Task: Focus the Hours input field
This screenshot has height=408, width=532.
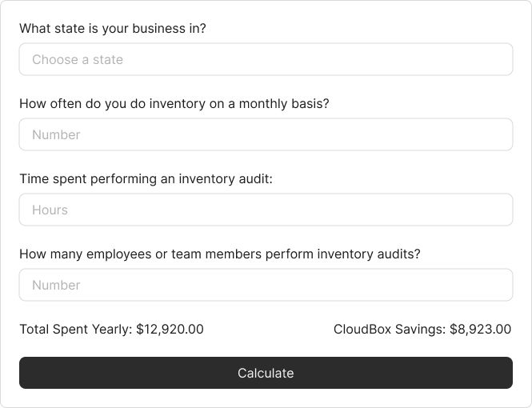Action: pos(266,210)
